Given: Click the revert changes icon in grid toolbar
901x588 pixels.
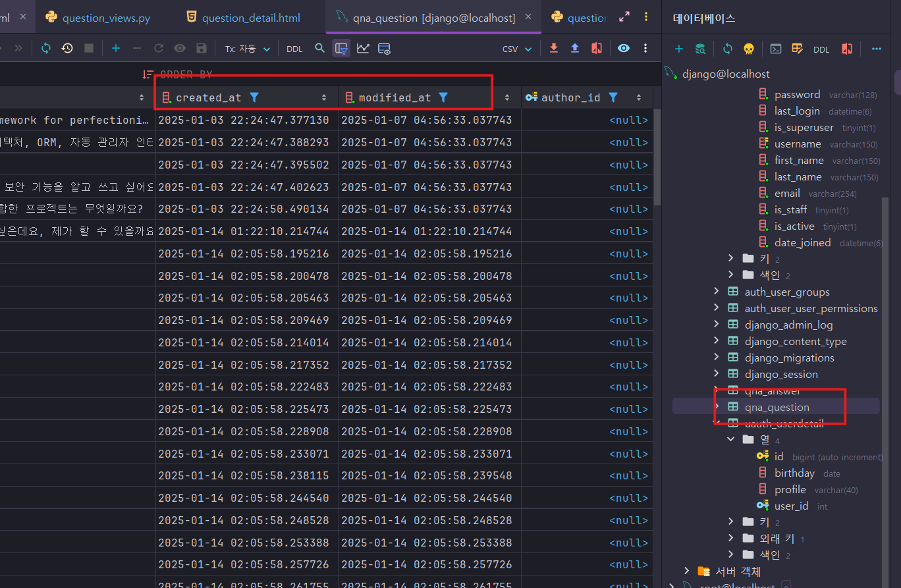Looking at the screenshot, I should pos(158,48).
